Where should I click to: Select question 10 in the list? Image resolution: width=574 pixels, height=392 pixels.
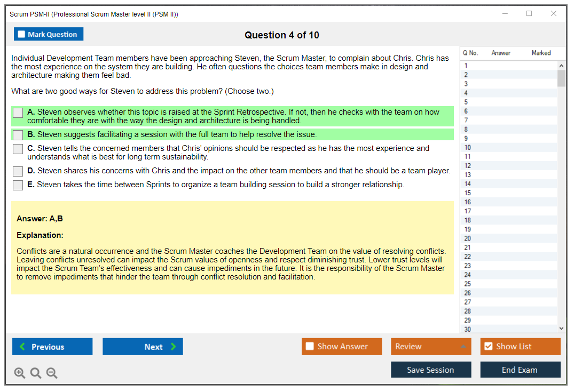468,148
